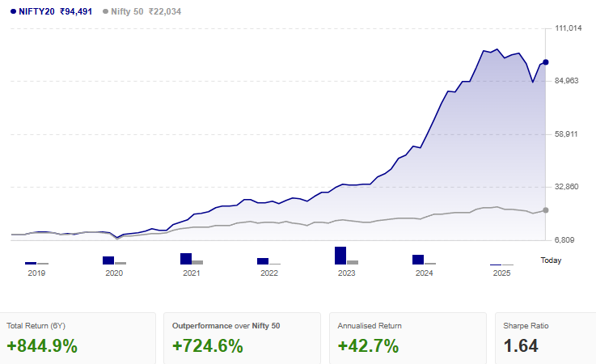Select the 2025 yearly return bars
596x364 pixels.
501,265
